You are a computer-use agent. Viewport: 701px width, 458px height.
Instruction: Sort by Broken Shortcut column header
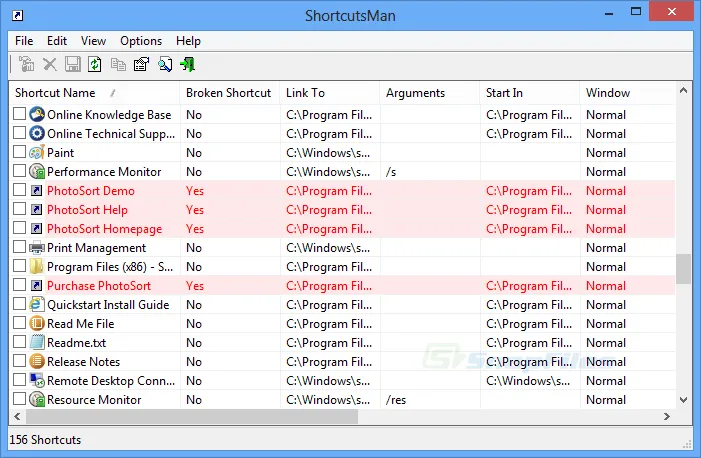230,93
